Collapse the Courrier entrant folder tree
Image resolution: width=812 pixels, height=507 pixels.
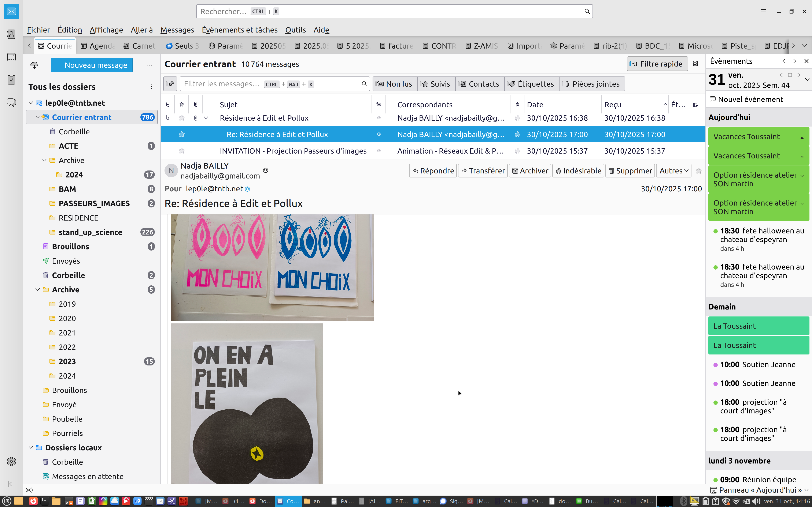pos(38,117)
